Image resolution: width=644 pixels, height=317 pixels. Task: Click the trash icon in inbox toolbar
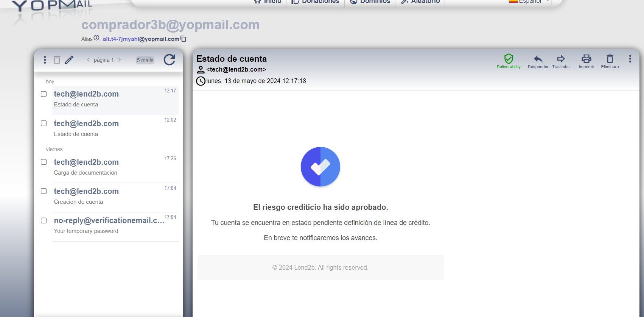point(57,60)
